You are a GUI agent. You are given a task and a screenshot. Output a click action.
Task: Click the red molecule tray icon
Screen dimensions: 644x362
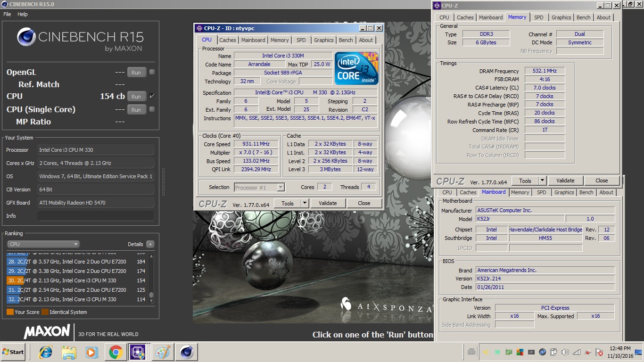[588, 352]
